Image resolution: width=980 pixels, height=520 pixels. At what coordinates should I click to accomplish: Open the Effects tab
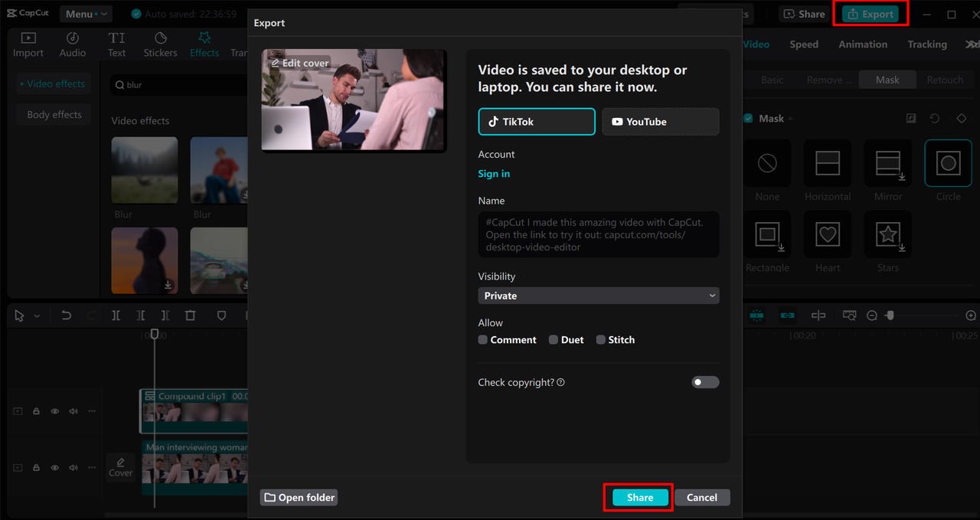pyautogui.click(x=204, y=44)
